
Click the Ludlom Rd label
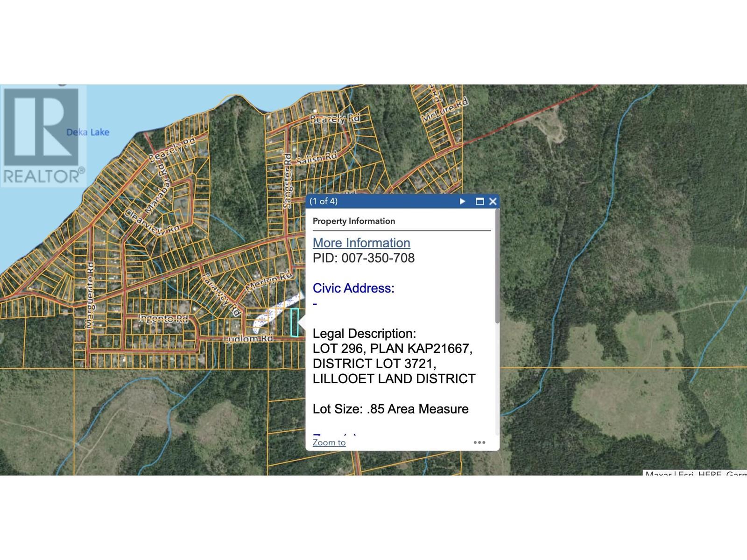(248, 338)
